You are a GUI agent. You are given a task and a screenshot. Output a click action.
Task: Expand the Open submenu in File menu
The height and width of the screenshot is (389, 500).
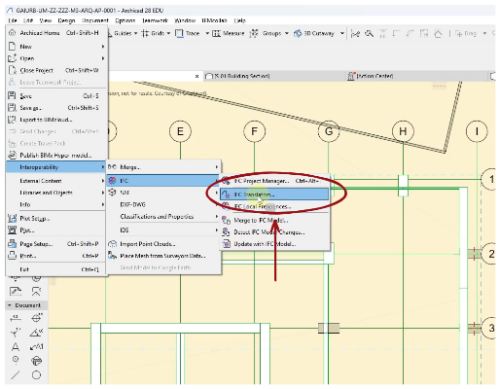coord(56,58)
